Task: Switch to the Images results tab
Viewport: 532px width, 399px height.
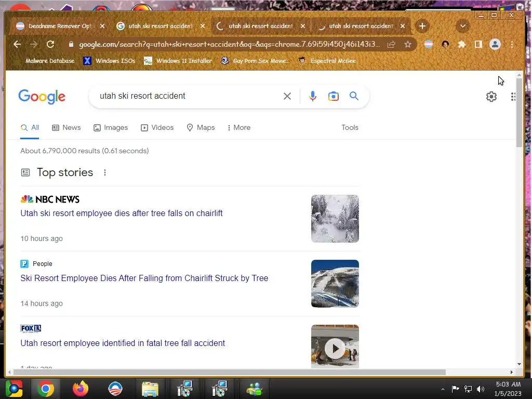Action: point(111,128)
